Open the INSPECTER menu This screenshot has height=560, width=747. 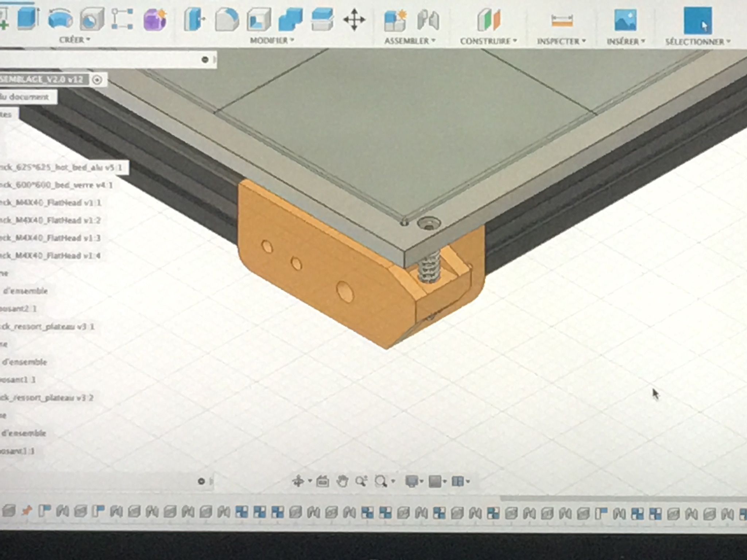(x=561, y=42)
